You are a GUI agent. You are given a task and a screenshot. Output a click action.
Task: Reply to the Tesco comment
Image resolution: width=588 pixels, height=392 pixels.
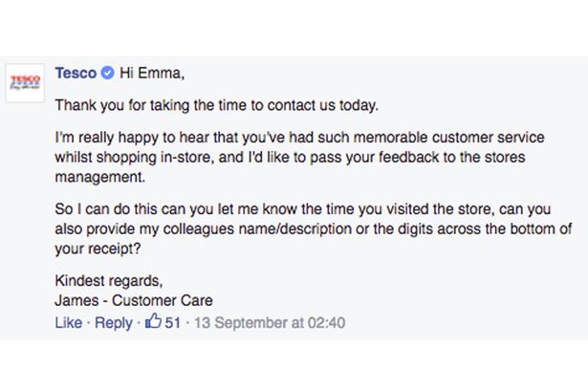click(x=113, y=323)
